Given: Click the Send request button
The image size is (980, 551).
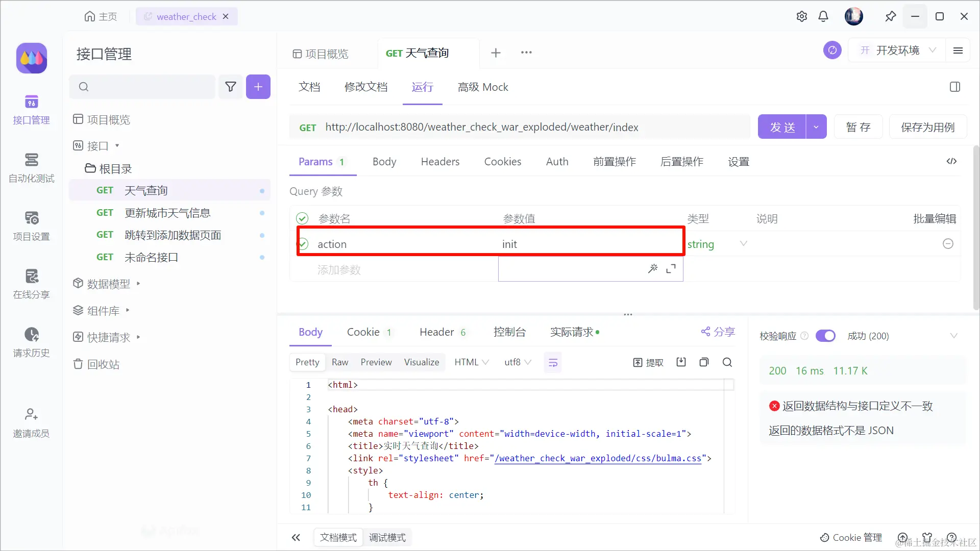Looking at the screenshot, I should (x=782, y=127).
